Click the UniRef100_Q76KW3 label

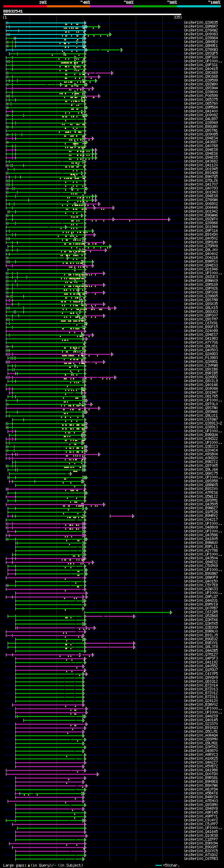click(201, 50)
